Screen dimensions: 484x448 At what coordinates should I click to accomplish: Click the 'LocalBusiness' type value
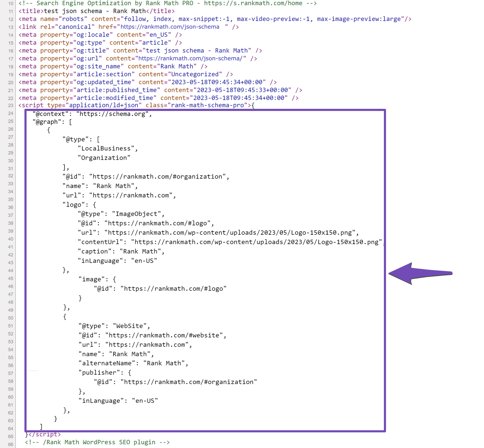(x=106, y=148)
